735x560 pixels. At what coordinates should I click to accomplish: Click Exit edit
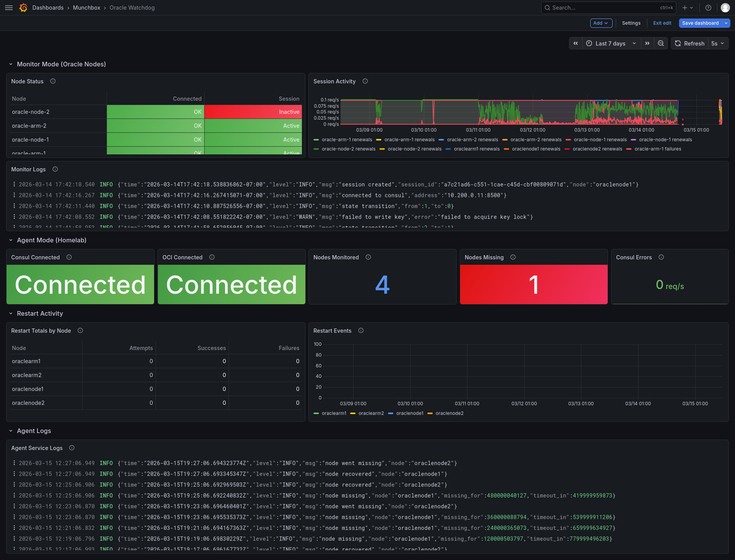pos(662,23)
